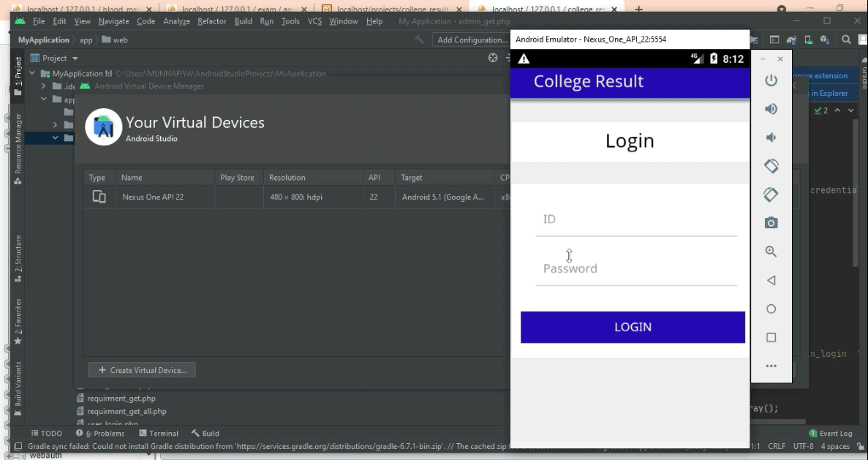Viewport: 868px width, 460px height.
Task: Click the Password input field
Action: pos(636,268)
